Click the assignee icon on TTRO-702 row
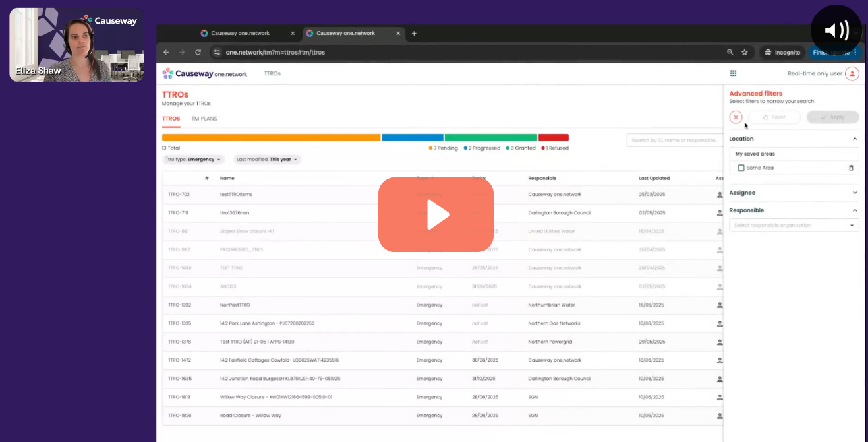This screenshot has width=868, height=442. tap(719, 195)
